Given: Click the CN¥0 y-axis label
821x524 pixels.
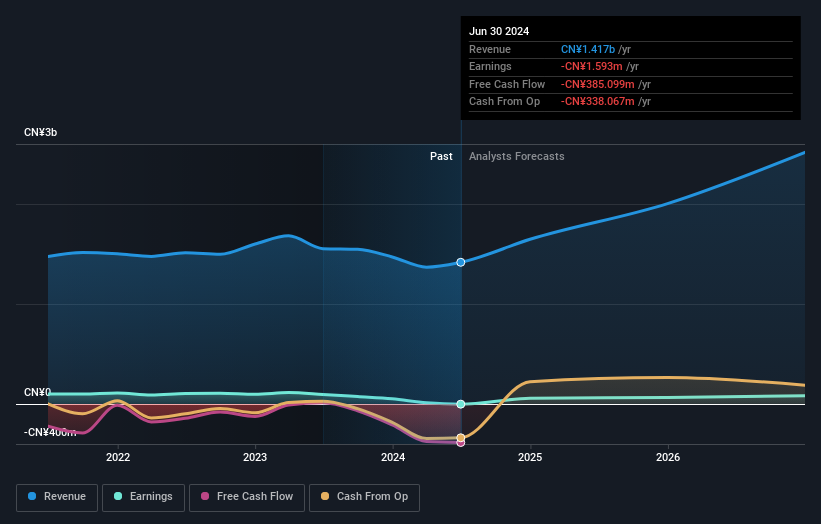Looking at the screenshot, I should [37, 392].
